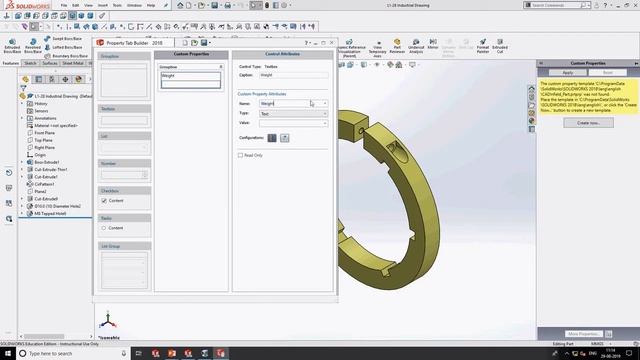The height and width of the screenshot is (360, 640).
Task: Click the New icon in Property Tab Builder
Action: 185,43
